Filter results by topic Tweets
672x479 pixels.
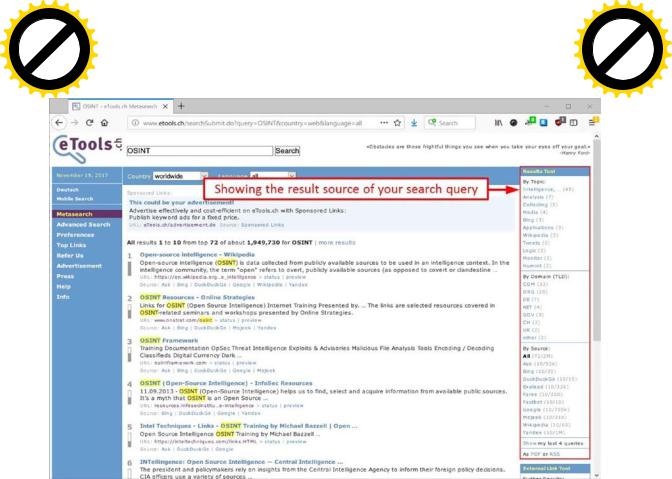536,243
